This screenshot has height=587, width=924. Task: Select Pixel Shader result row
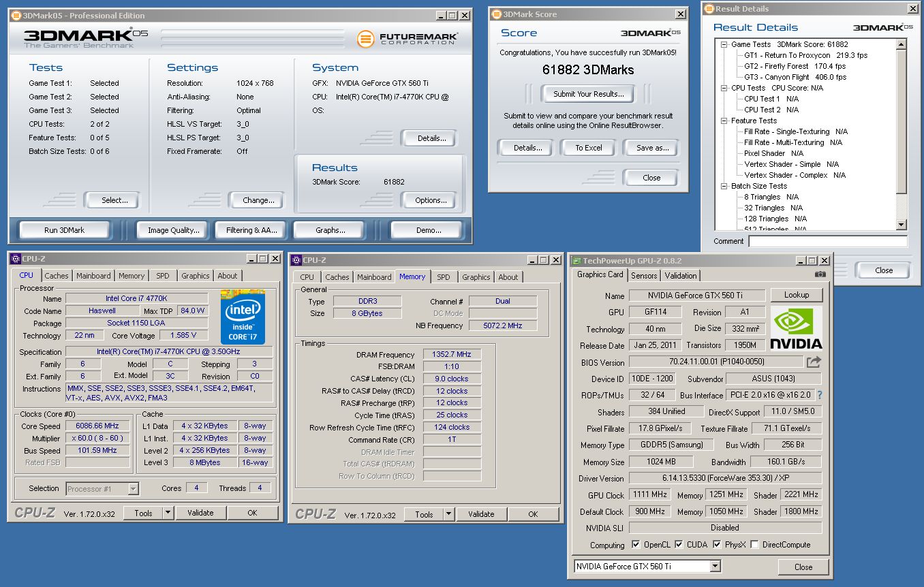pos(773,153)
